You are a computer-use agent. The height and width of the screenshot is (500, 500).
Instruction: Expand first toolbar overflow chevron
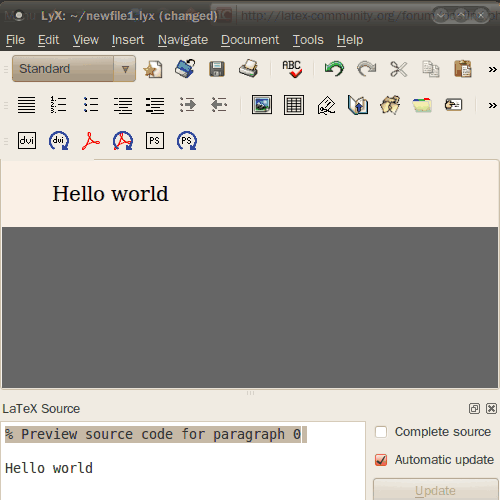click(492, 70)
